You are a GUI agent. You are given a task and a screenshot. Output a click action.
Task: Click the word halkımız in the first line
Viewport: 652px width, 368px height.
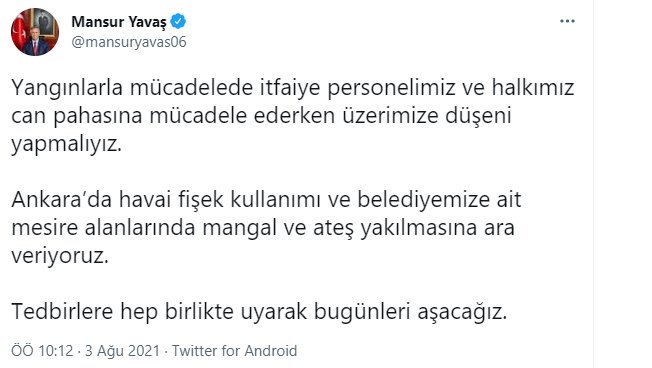(533, 88)
